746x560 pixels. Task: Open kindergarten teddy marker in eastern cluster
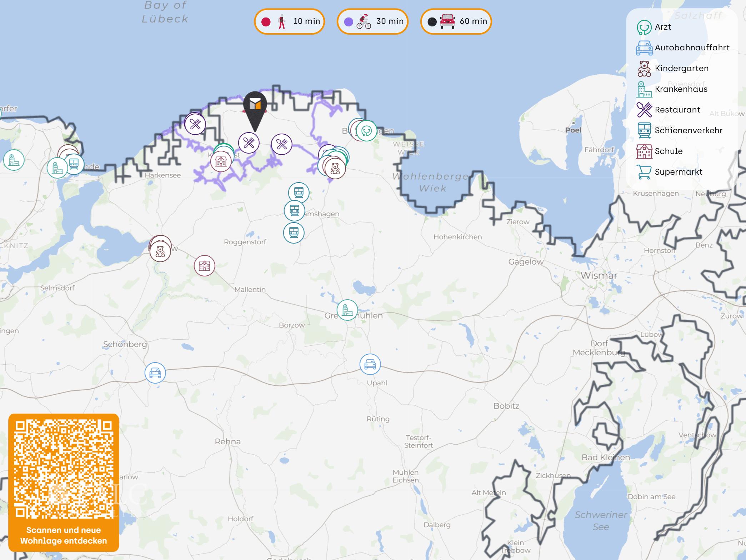tap(335, 169)
